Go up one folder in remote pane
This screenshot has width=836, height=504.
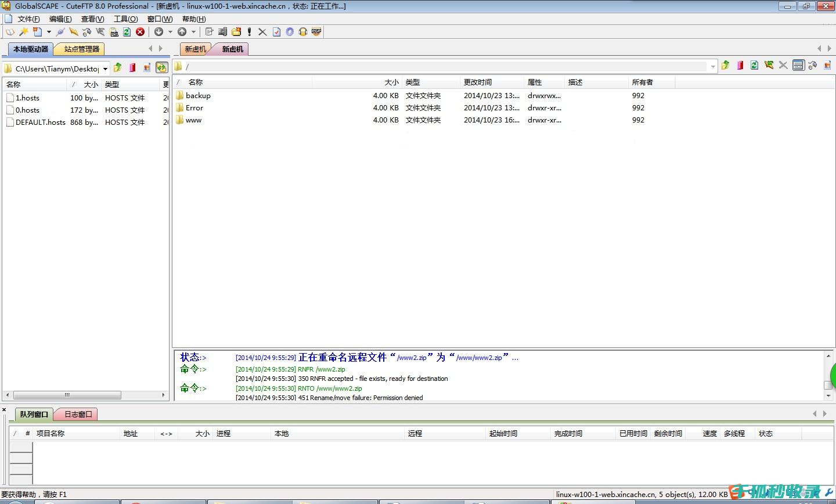tap(725, 66)
